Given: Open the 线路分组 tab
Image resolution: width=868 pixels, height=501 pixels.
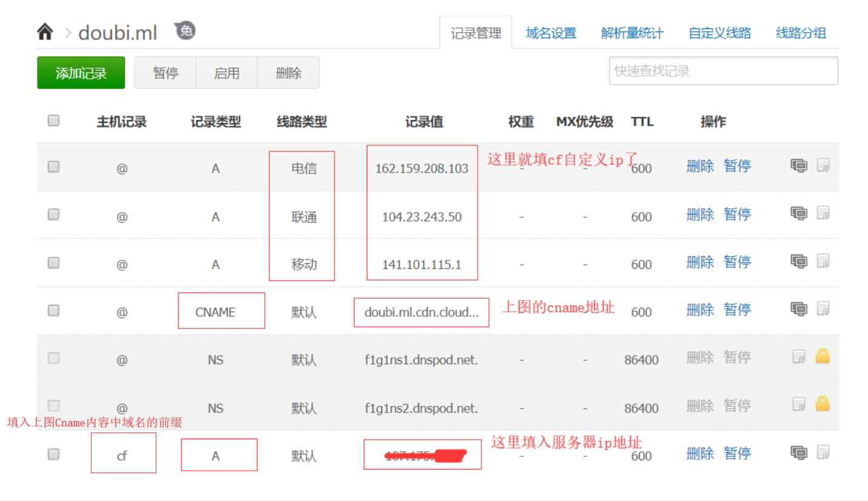Looking at the screenshot, I should 801,33.
